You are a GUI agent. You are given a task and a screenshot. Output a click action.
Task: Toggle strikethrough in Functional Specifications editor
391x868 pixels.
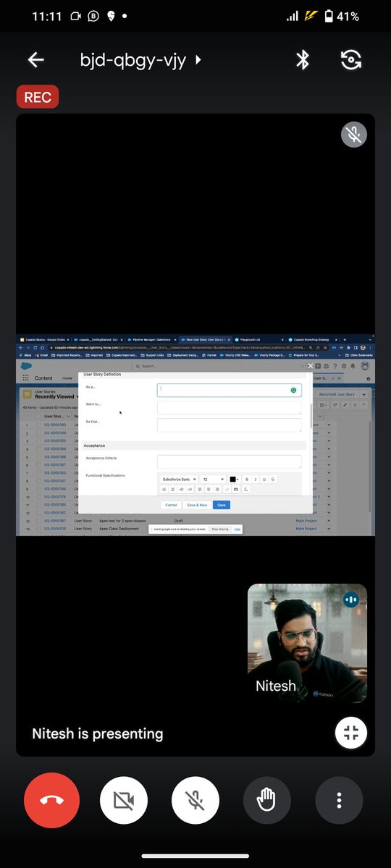[272, 479]
